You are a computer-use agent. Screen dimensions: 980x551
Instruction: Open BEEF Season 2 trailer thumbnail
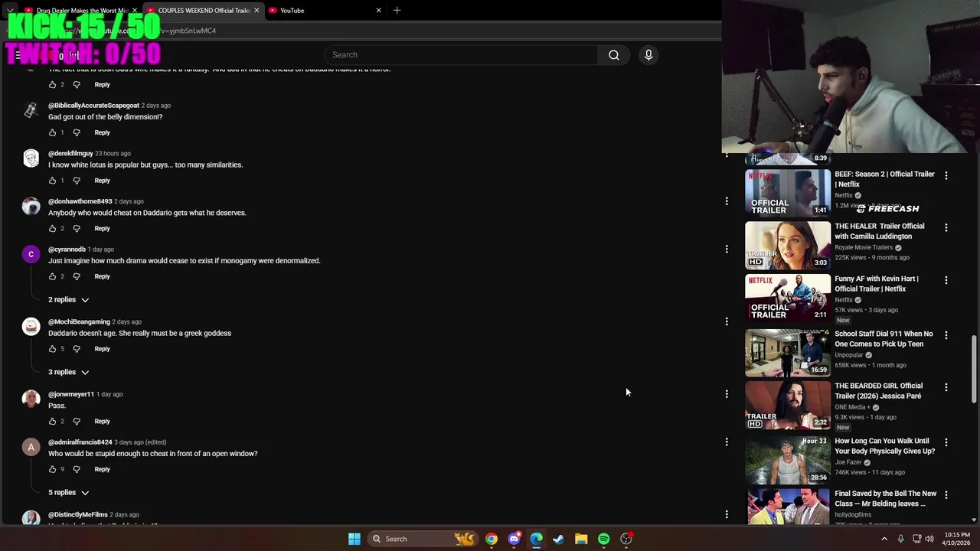tap(788, 193)
